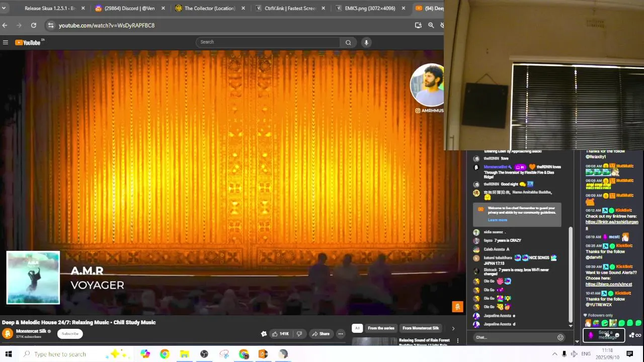This screenshot has width=644, height=362.
Task: Switch to The Collector (Location) tab
Action: [x=209, y=8]
